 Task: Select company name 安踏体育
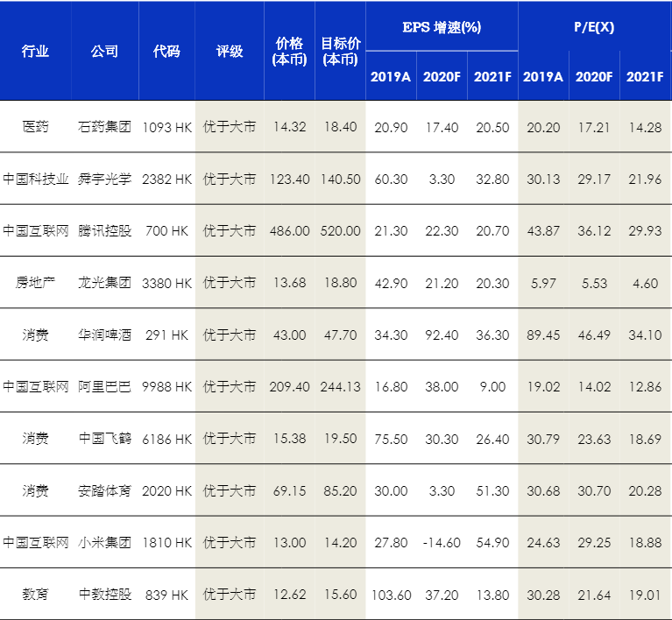tap(104, 490)
